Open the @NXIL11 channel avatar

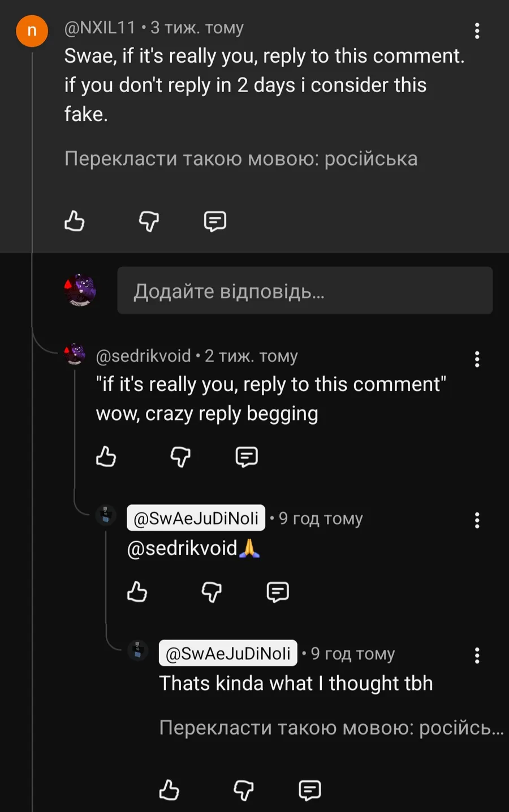[32, 31]
